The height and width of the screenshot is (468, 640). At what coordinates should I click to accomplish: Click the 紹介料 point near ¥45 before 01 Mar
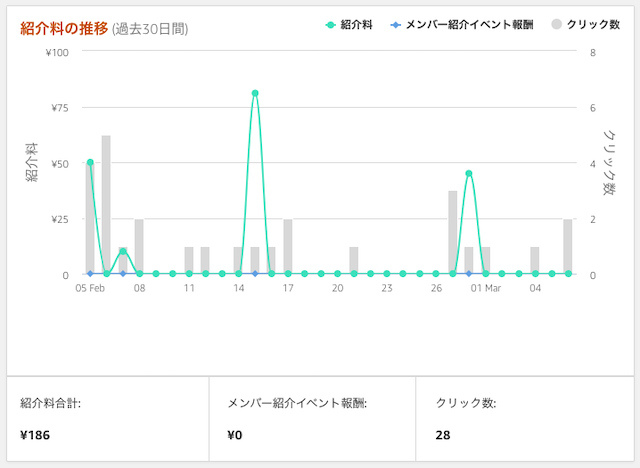[x=469, y=173]
